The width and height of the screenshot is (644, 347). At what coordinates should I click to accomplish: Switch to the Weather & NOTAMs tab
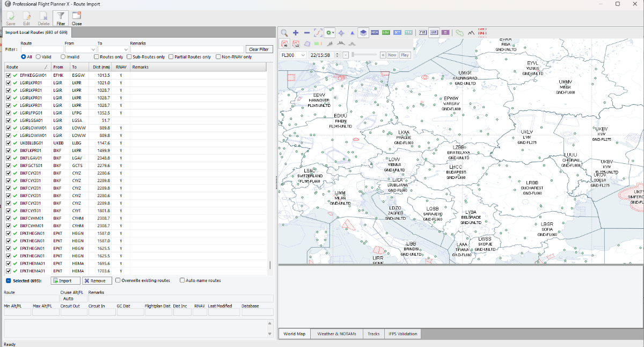tap(335, 334)
